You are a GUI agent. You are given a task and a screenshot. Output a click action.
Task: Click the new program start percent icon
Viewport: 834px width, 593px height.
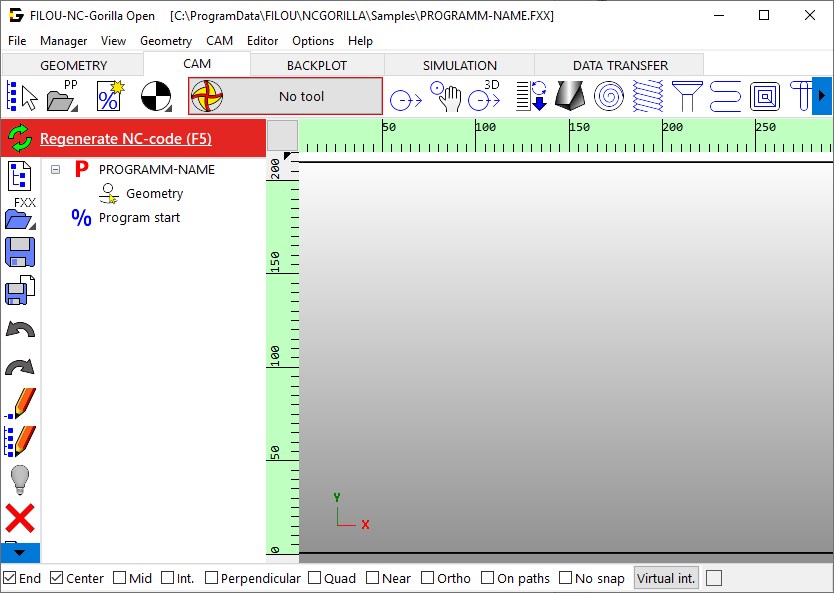tap(110, 96)
